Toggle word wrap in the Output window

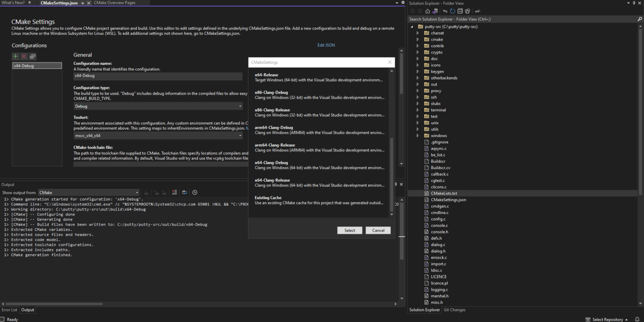[x=185, y=192]
